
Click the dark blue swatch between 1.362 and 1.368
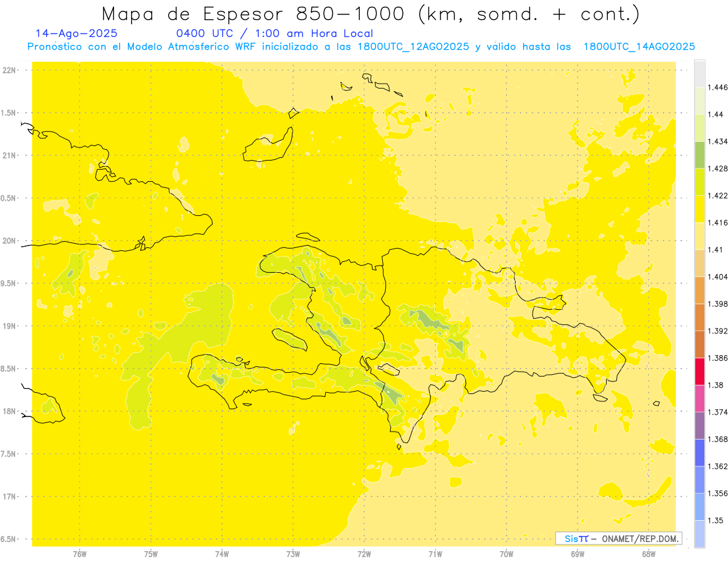pyautogui.click(x=699, y=452)
